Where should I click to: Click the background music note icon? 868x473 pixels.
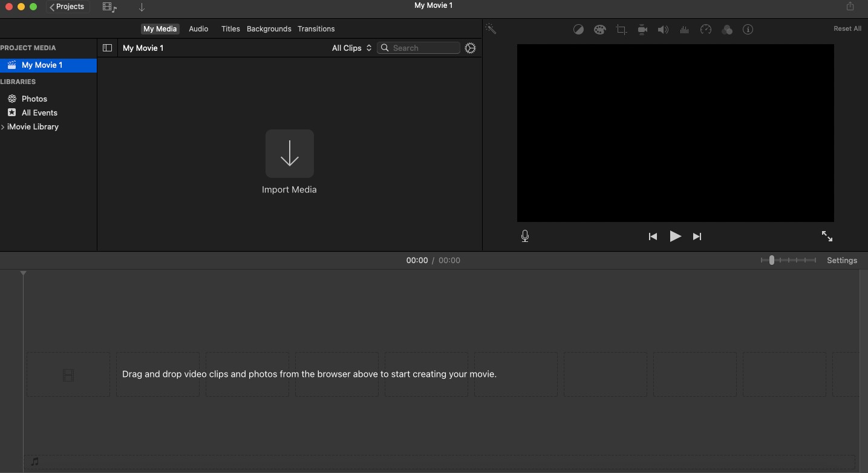[x=34, y=462]
